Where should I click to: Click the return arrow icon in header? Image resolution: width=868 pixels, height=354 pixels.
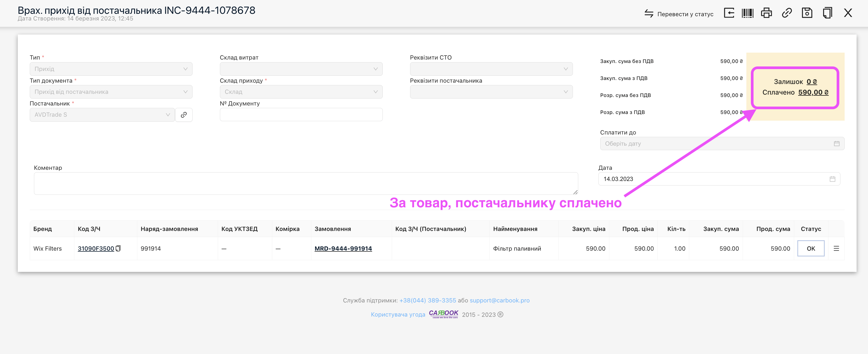pos(729,13)
